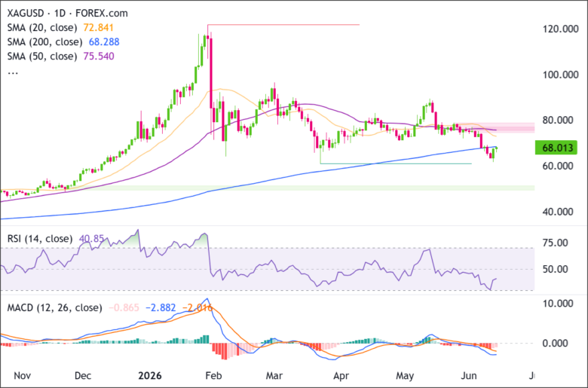Click the 40.000 price axis label
This screenshot has width=588, height=388.
click(x=558, y=212)
